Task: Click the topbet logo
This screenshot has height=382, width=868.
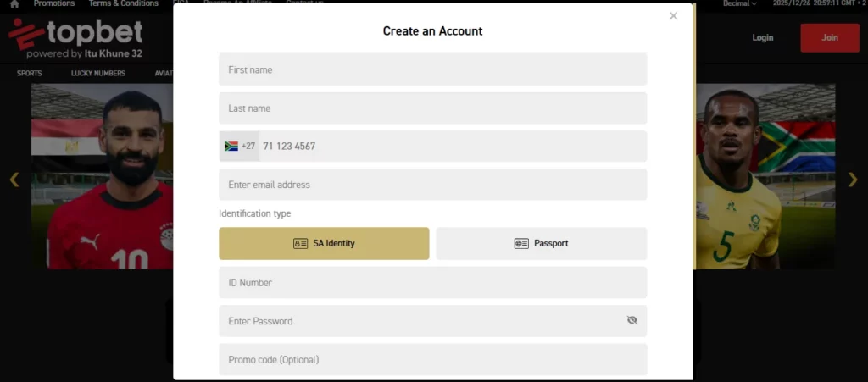Action: point(75,39)
